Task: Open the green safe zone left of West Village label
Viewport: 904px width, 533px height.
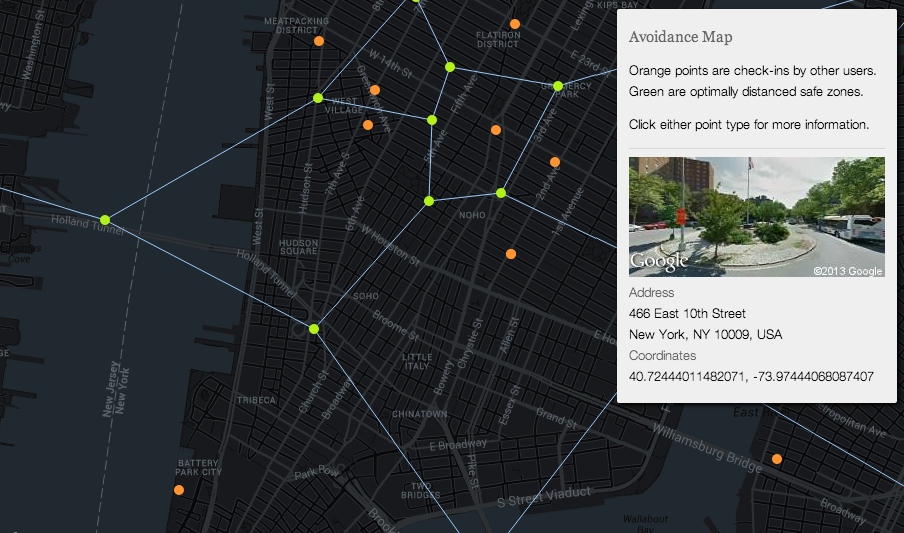Action: click(x=318, y=98)
